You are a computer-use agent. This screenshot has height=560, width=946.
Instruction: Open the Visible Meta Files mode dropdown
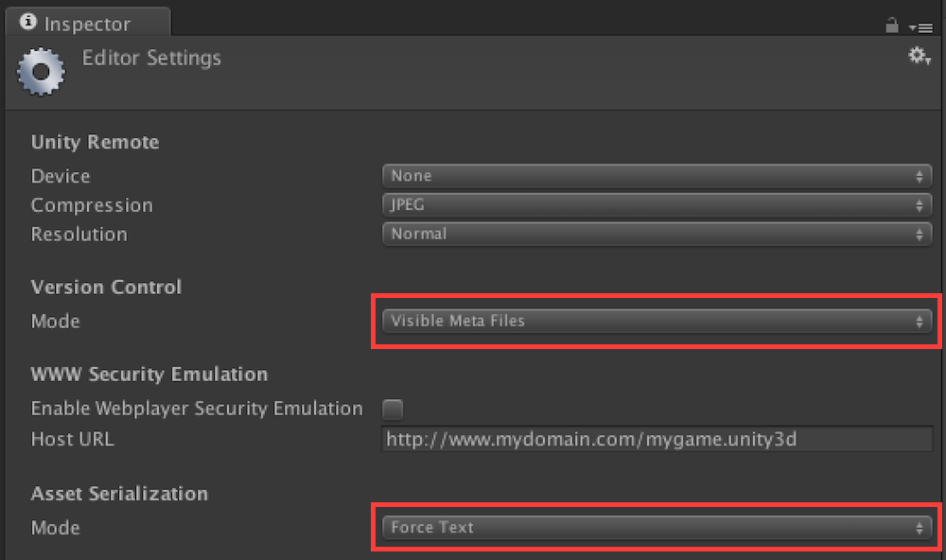coord(653,321)
